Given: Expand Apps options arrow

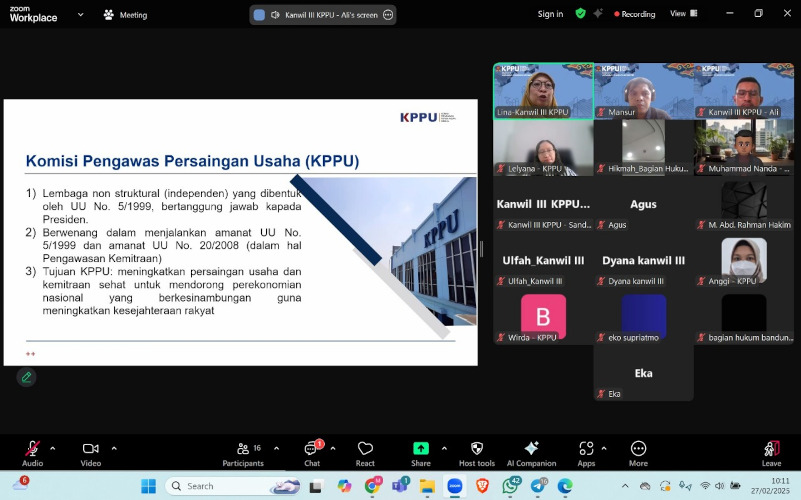Looking at the screenshot, I should pos(604,448).
